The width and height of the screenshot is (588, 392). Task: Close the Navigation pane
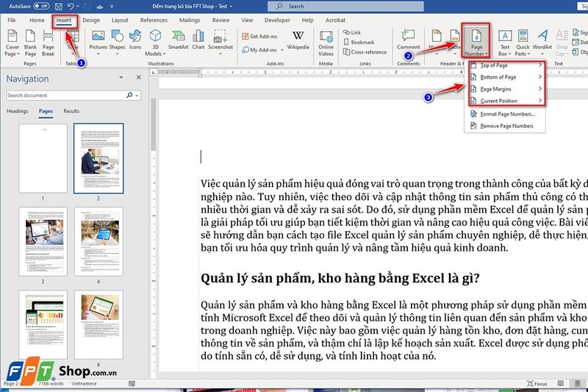[x=139, y=77]
